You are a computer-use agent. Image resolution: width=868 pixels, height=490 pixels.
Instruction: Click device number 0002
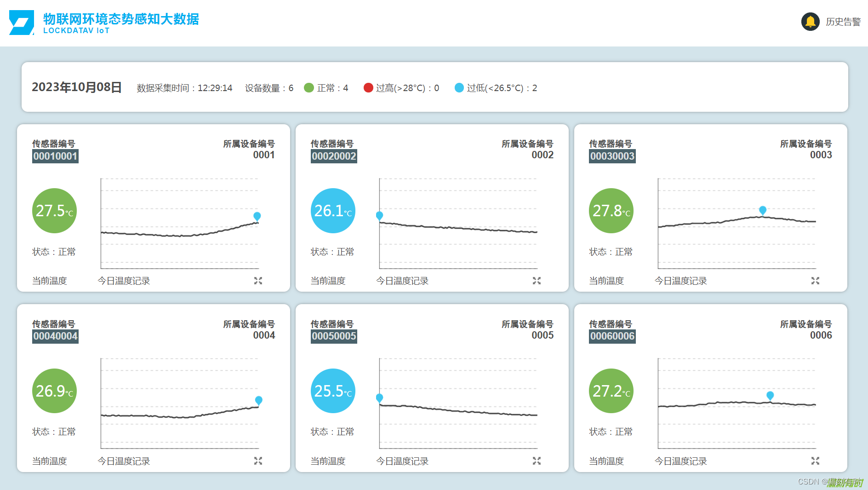[542, 155]
